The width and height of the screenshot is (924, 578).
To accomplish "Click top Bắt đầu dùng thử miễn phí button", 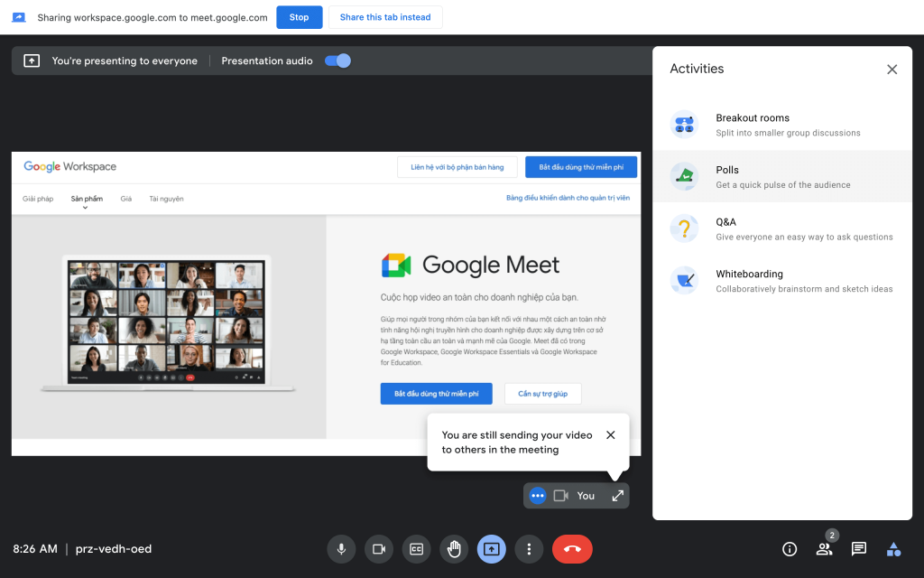I will tap(581, 167).
